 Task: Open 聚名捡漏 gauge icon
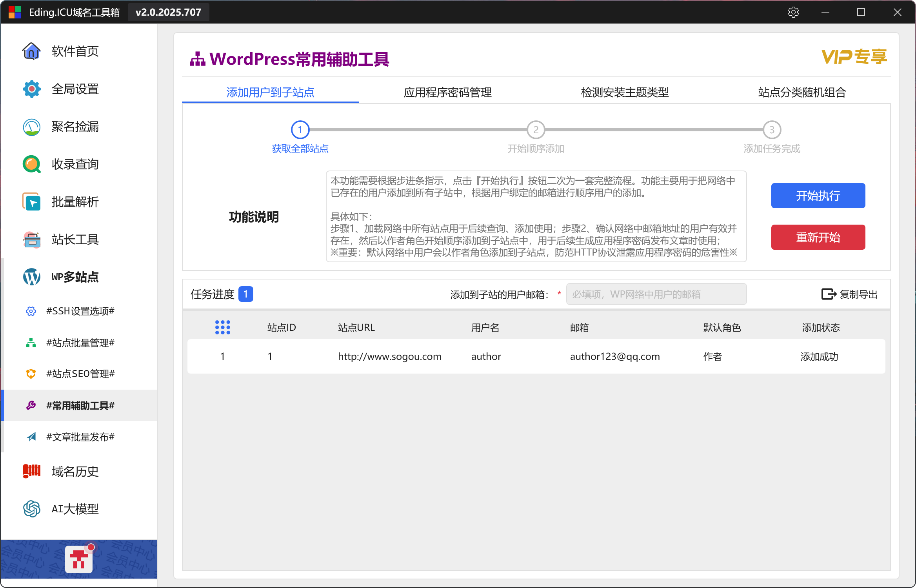(31, 127)
